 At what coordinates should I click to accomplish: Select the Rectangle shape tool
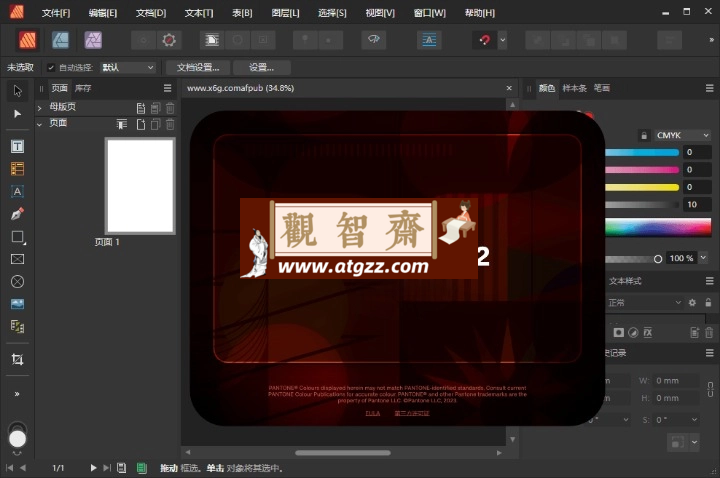(17, 236)
